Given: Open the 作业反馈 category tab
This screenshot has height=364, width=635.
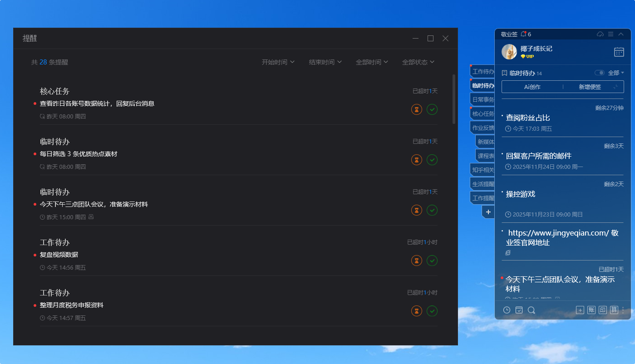Looking at the screenshot, I should point(482,128).
